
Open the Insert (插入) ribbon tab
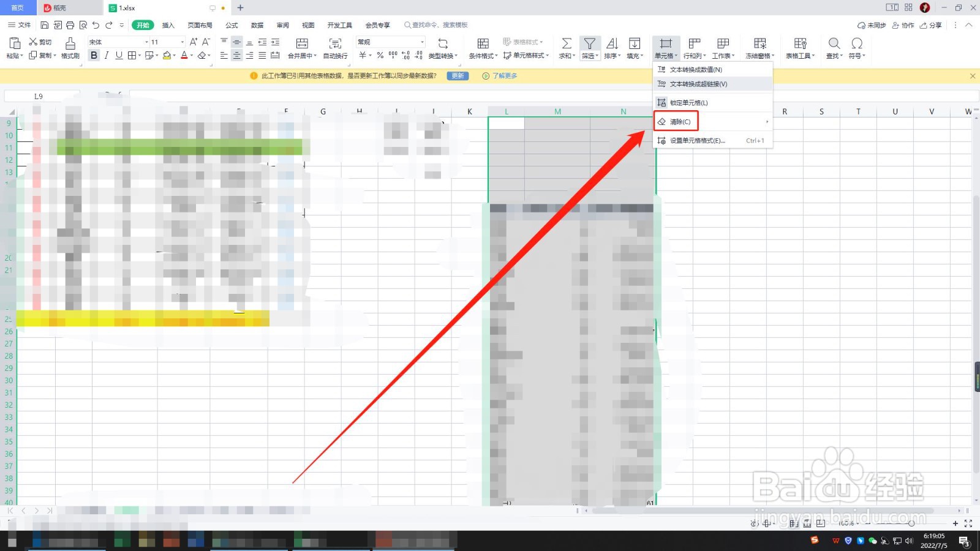[168, 25]
